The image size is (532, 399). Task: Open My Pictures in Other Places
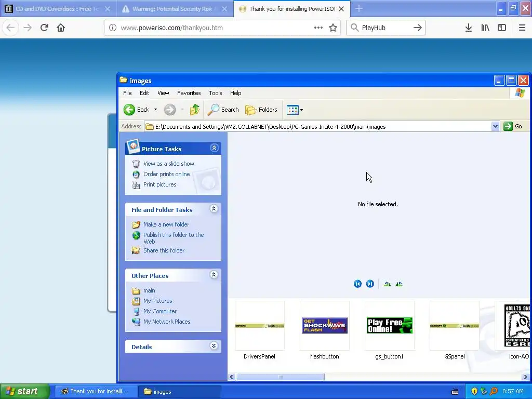[x=157, y=301]
